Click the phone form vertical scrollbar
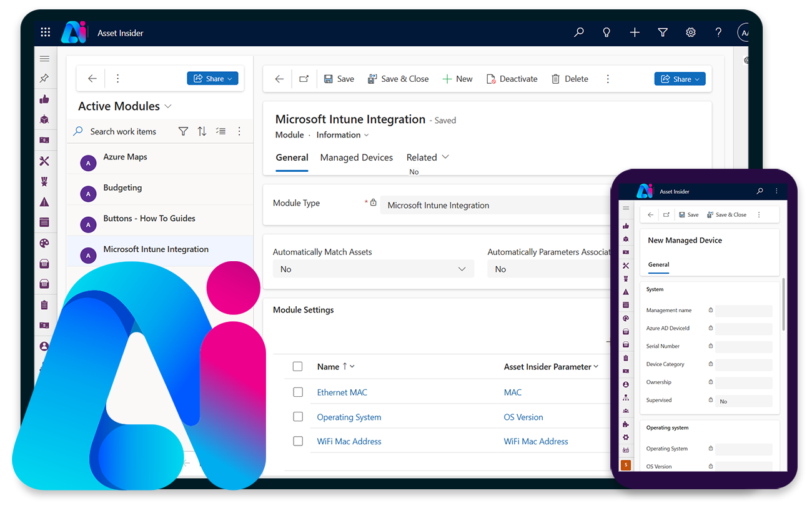The height and width of the screenshot is (518, 812). click(x=783, y=305)
